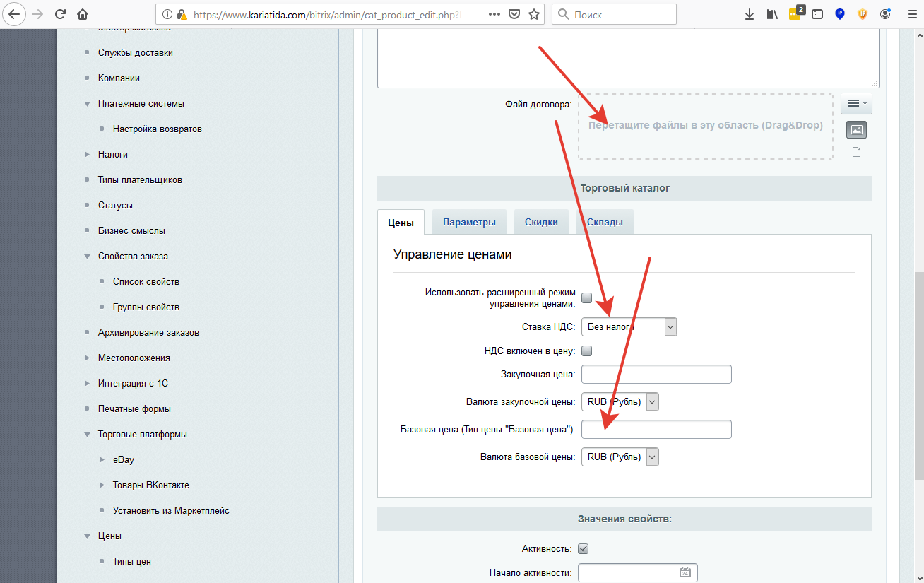The image size is (924, 583).
Task: Uncheck the Активность checkbox
Action: tap(584, 548)
